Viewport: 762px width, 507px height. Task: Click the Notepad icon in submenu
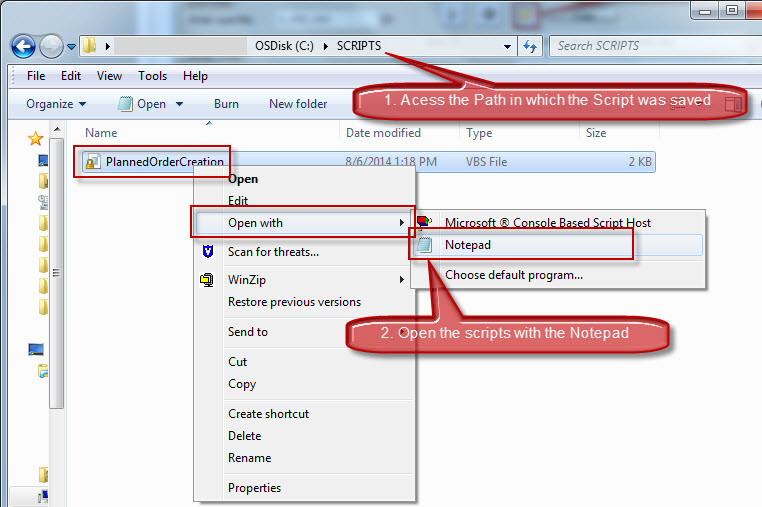click(x=425, y=245)
